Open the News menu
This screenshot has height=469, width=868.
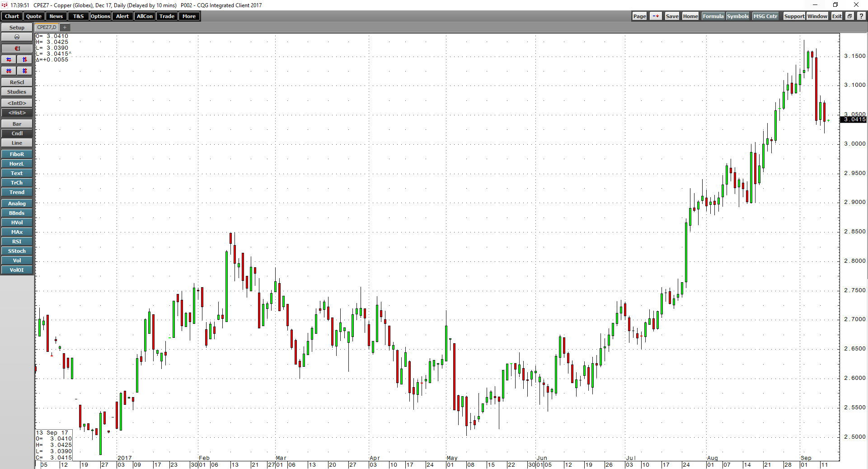56,16
